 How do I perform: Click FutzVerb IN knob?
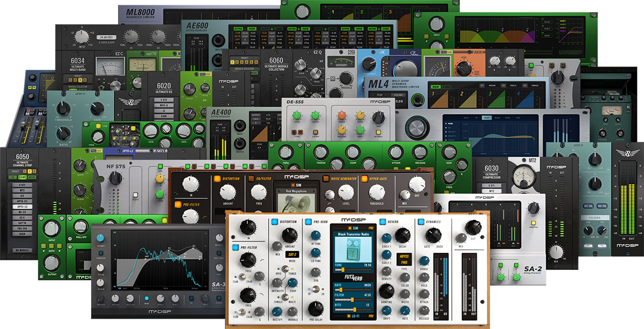(x=248, y=227)
